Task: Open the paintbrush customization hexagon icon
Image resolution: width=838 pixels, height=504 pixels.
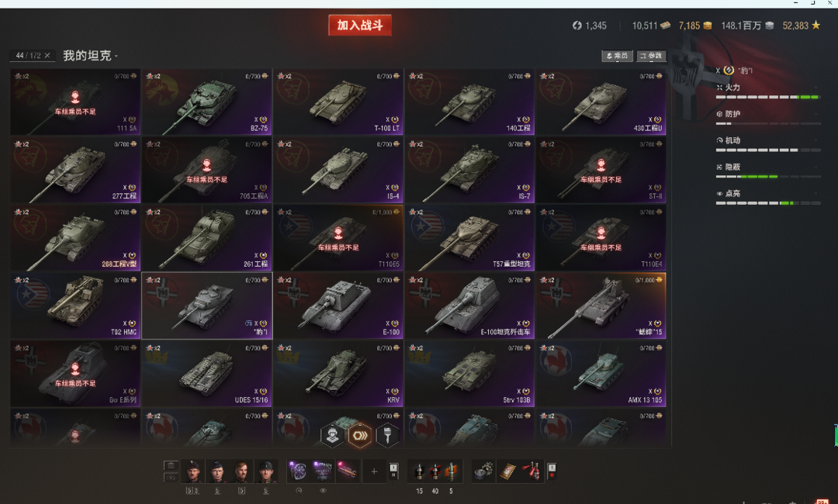Action: click(x=387, y=435)
